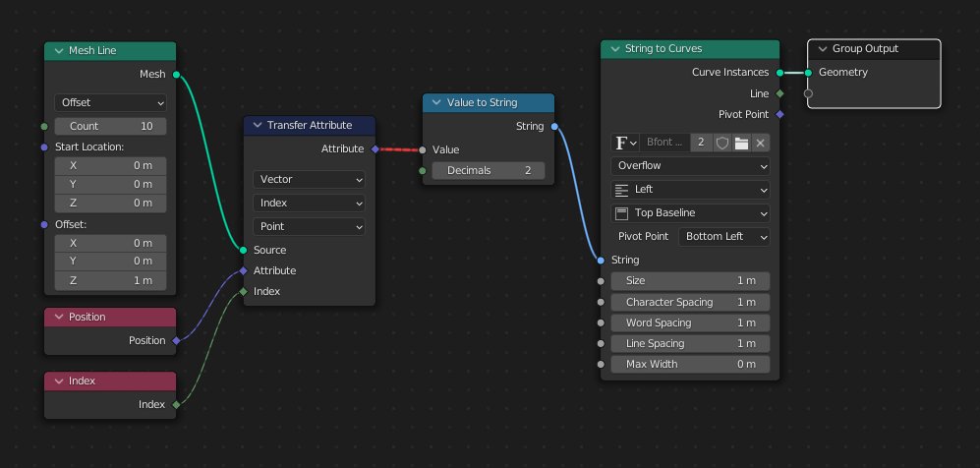The width and height of the screenshot is (980, 468).
Task: Click Offset Y field
Action: [111, 262]
